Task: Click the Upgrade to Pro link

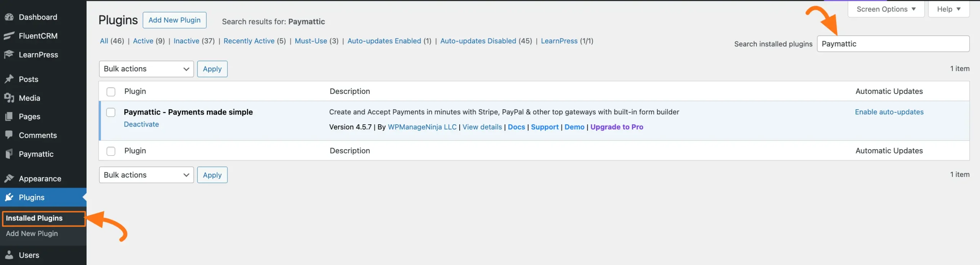Action: pyautogui.click(x=616, y=127)
